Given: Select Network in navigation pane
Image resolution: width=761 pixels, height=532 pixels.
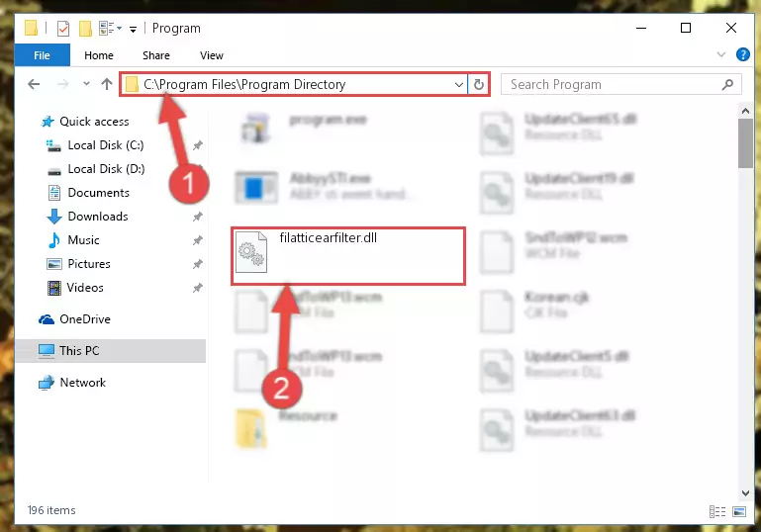Looking at the screenshot, I should point(82,383).
